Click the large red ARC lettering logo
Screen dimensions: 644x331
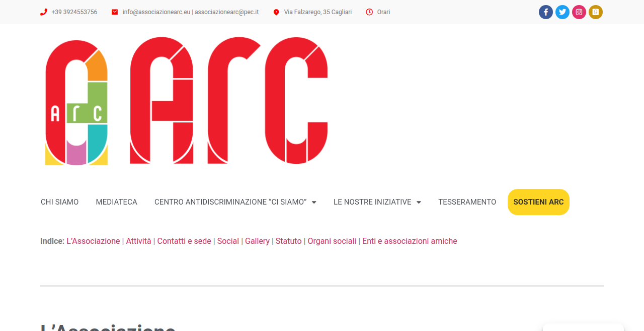click(x=229, y=100)
